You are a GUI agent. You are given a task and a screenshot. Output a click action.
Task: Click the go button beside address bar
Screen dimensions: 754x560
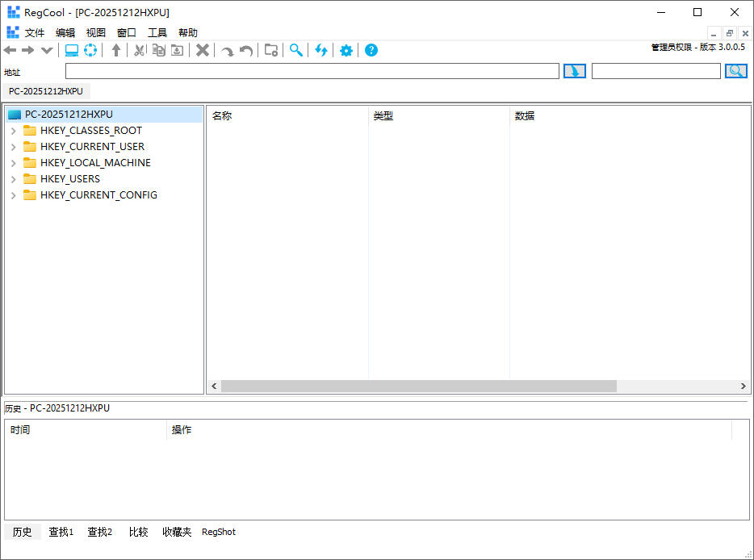(x=574, y=71)
